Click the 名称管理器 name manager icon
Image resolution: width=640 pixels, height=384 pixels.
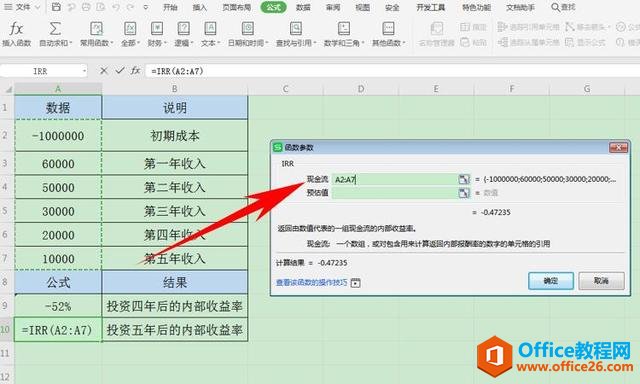[x=436, y=29]
